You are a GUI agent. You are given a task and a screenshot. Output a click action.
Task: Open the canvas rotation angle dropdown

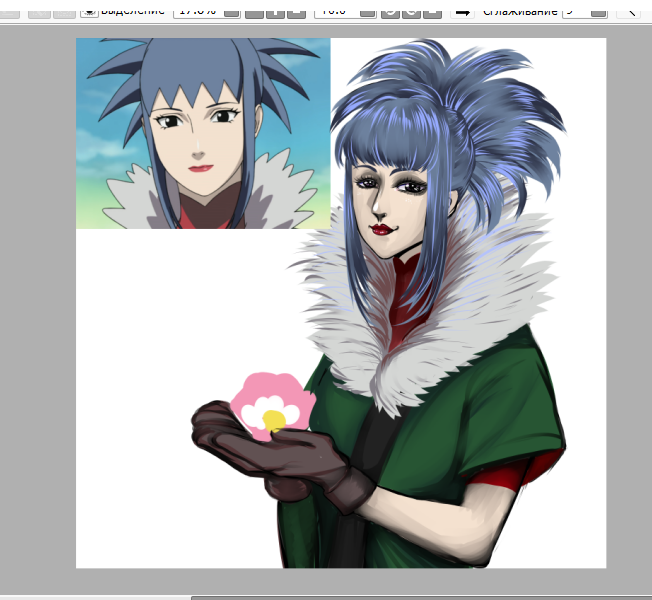pos(368,12)
